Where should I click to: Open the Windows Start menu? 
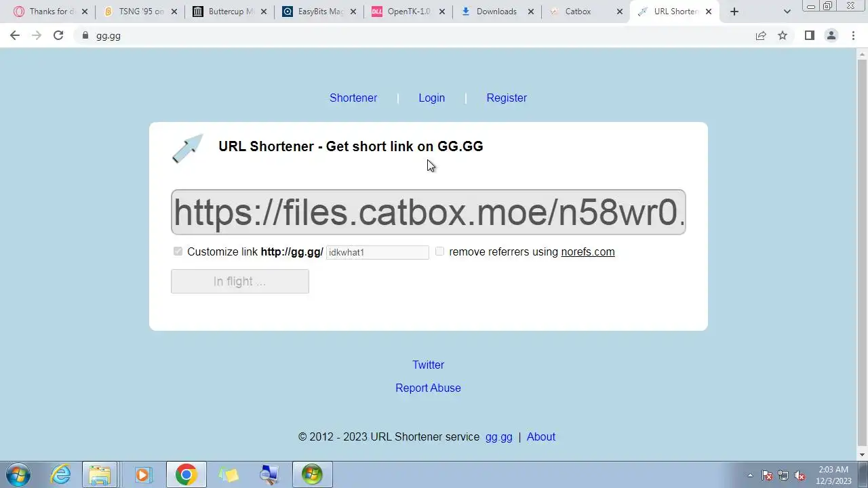pos(18,474)
